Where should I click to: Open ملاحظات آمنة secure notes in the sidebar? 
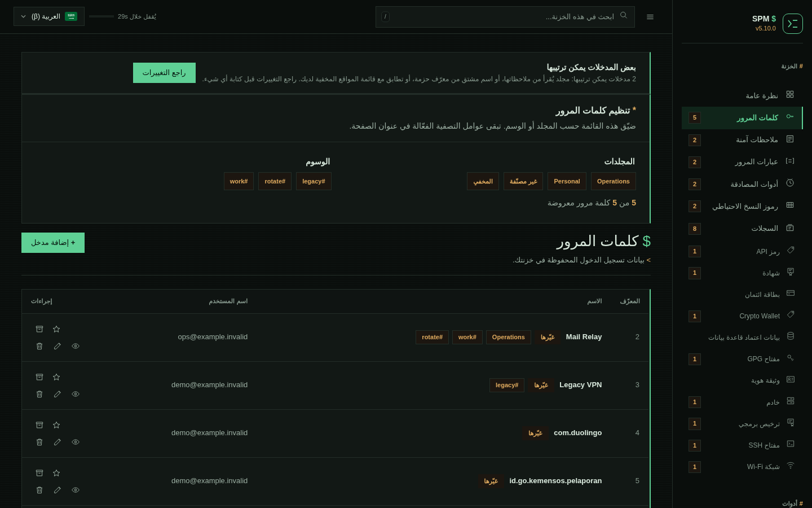click(742, 139)
